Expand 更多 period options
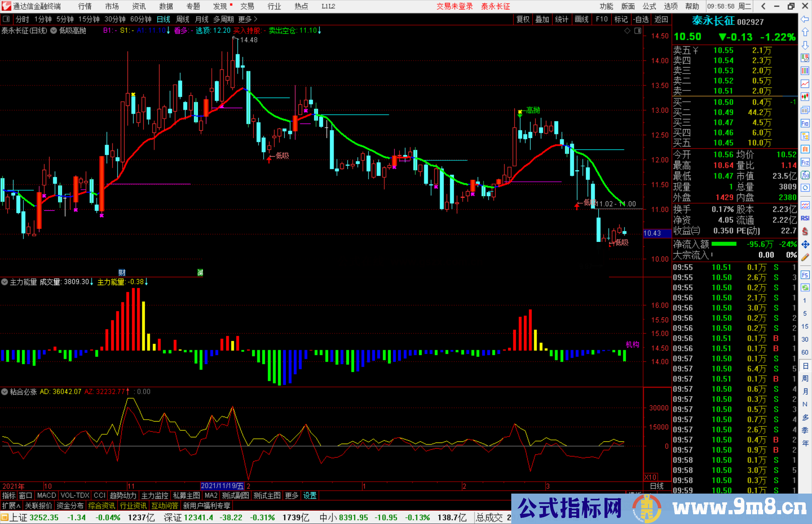Image resolution: width=812 pixels, height=524 pixels. 247,19
